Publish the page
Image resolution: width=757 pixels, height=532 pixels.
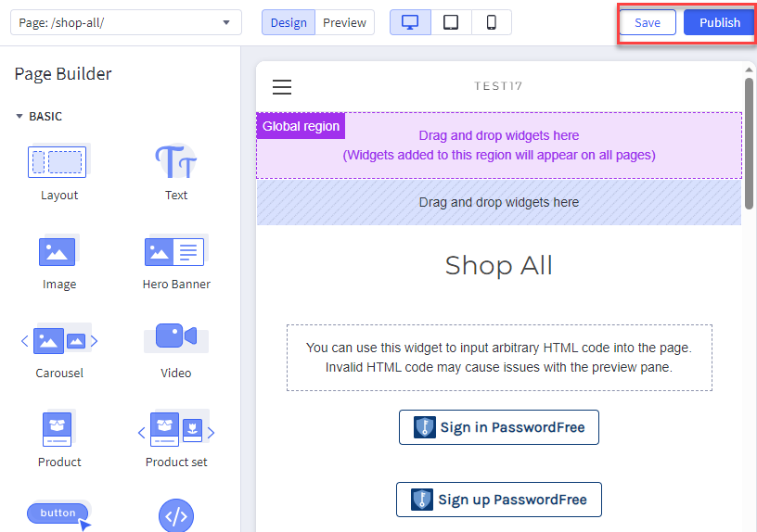[x=719, y=22]
